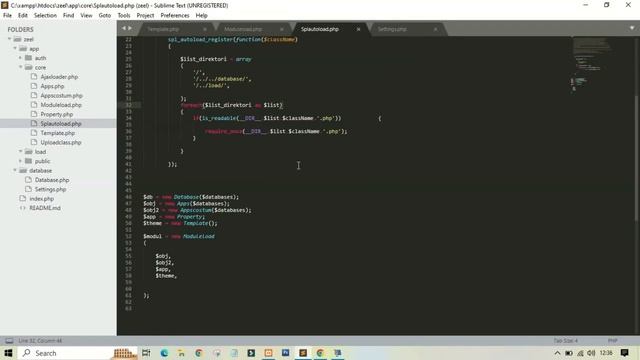640x360 pixels.
Task: Open Property.php in the sidebar
Action: pos(57,114)
